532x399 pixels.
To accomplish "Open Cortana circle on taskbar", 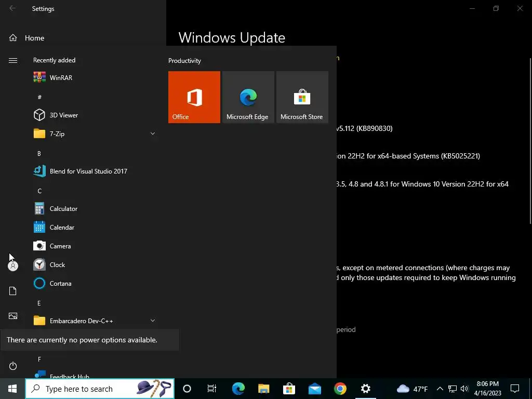I will coord(187,389).
